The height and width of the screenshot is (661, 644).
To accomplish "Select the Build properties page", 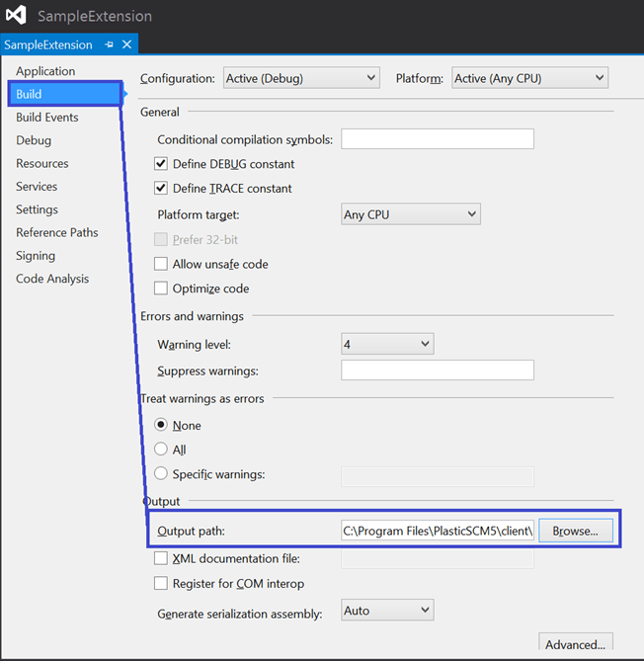I will [x=65, y=94].
